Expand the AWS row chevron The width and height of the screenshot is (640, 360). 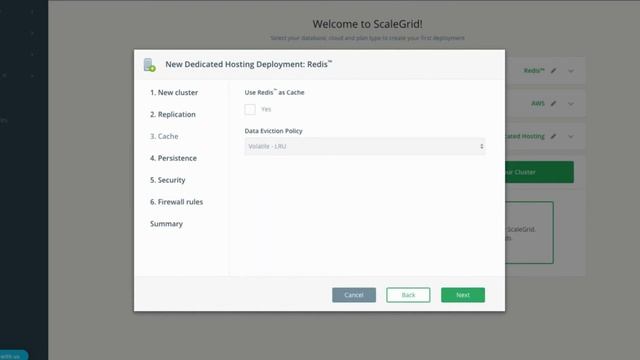pyautogui.click(x=571, y=104)
